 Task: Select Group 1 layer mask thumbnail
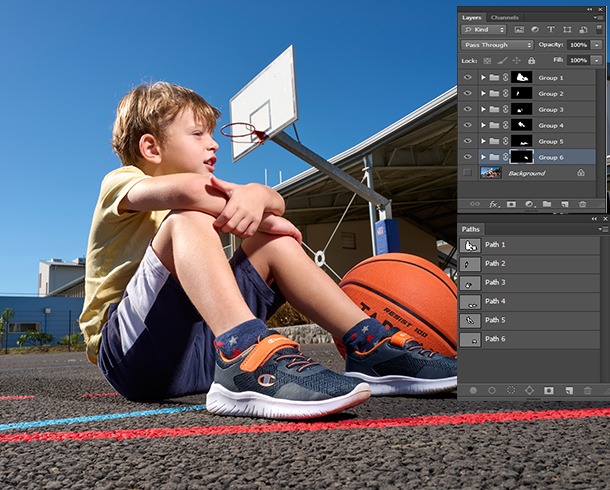tap(521, 77)
